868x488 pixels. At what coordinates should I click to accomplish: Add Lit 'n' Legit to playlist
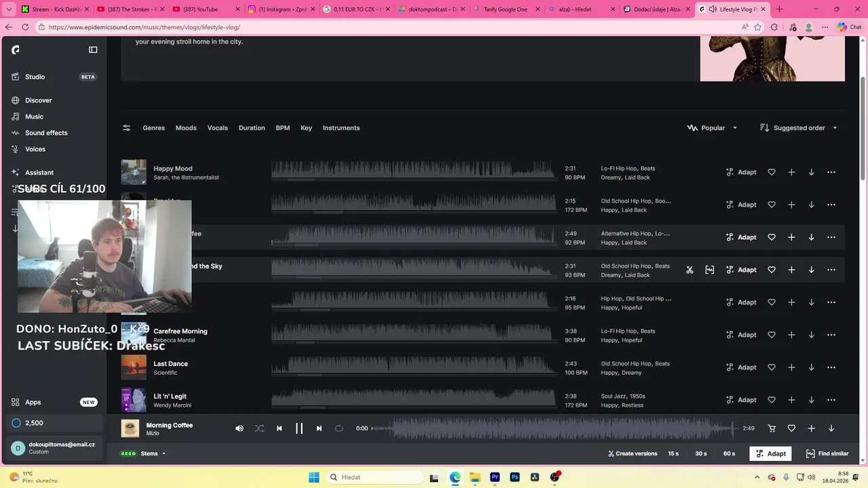791,400
